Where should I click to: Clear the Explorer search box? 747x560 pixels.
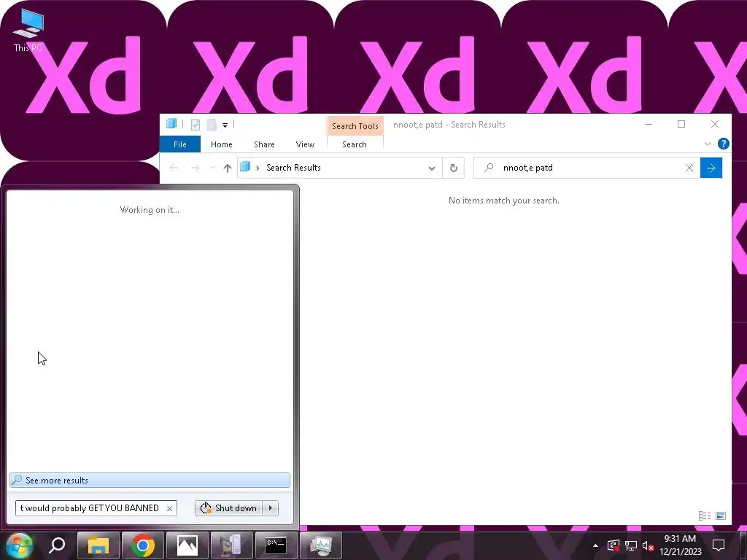click(x=689, y=168)
